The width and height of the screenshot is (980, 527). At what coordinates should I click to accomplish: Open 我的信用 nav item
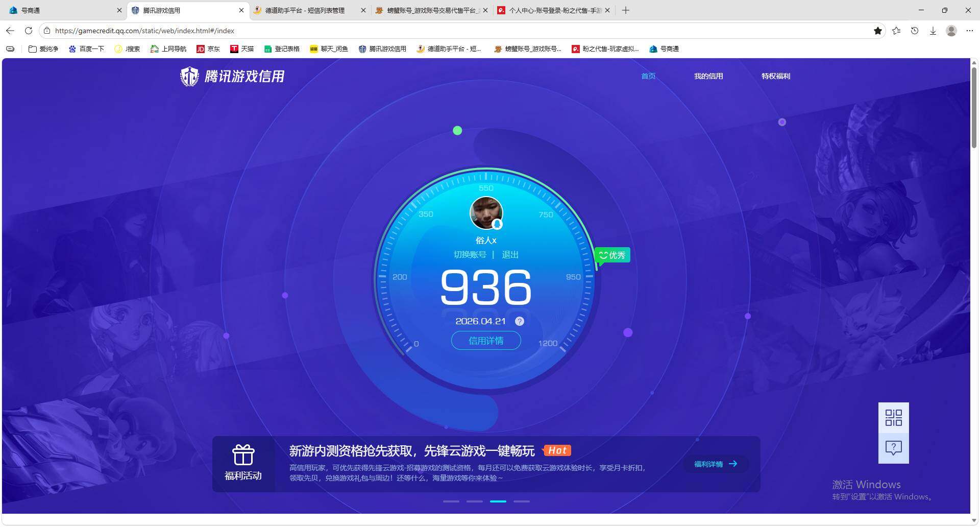(x=708, y=76)
